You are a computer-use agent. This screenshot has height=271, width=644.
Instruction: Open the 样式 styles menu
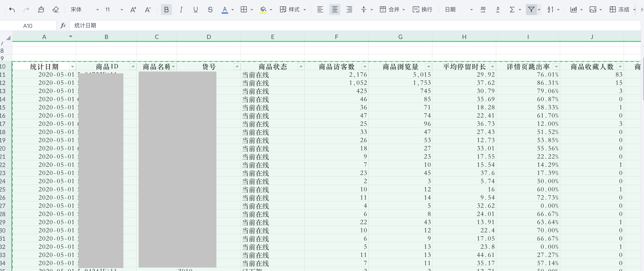[293, 10]
